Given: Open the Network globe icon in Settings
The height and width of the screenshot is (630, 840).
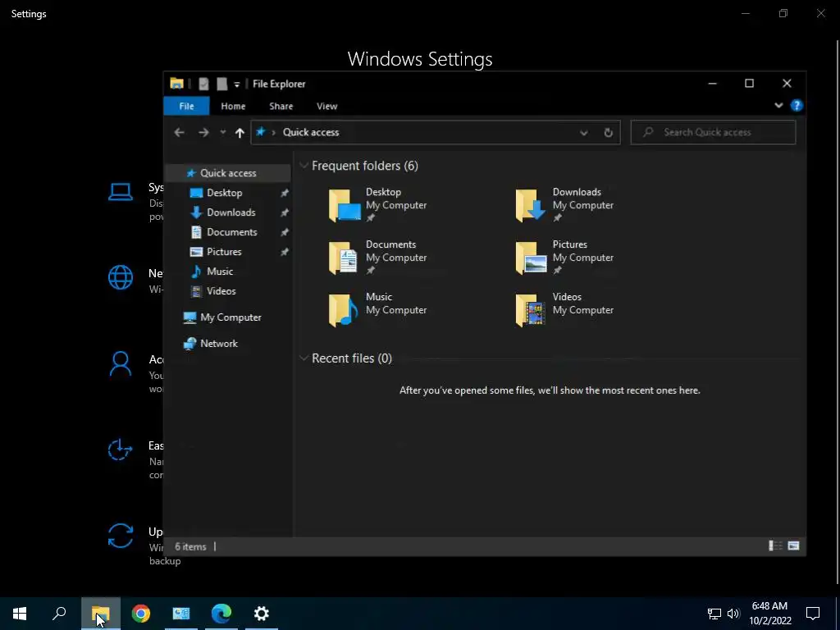Looking at the screenshot, I should coord(121,277).
